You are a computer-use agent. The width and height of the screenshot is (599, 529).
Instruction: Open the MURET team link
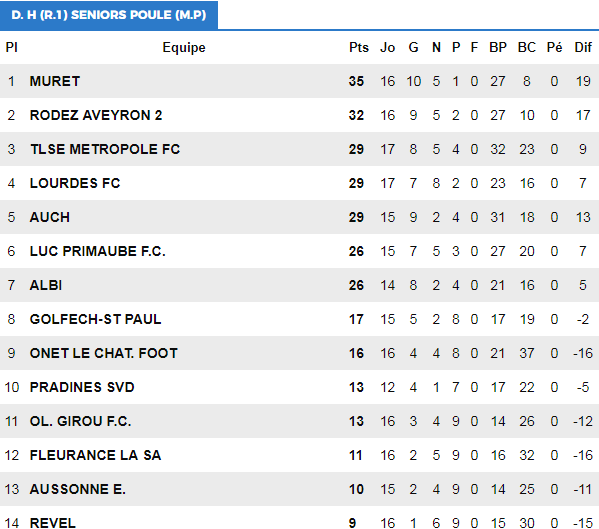55,81
